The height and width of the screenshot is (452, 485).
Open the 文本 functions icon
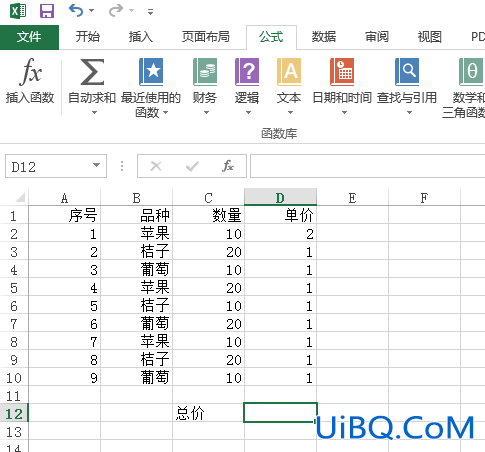click(x=289, y=72)
